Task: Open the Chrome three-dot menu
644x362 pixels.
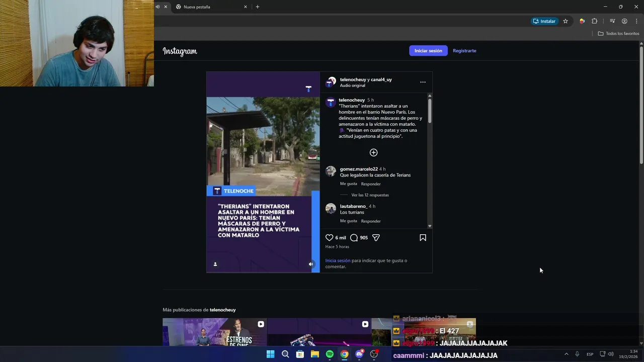Action: click(636, 21)
